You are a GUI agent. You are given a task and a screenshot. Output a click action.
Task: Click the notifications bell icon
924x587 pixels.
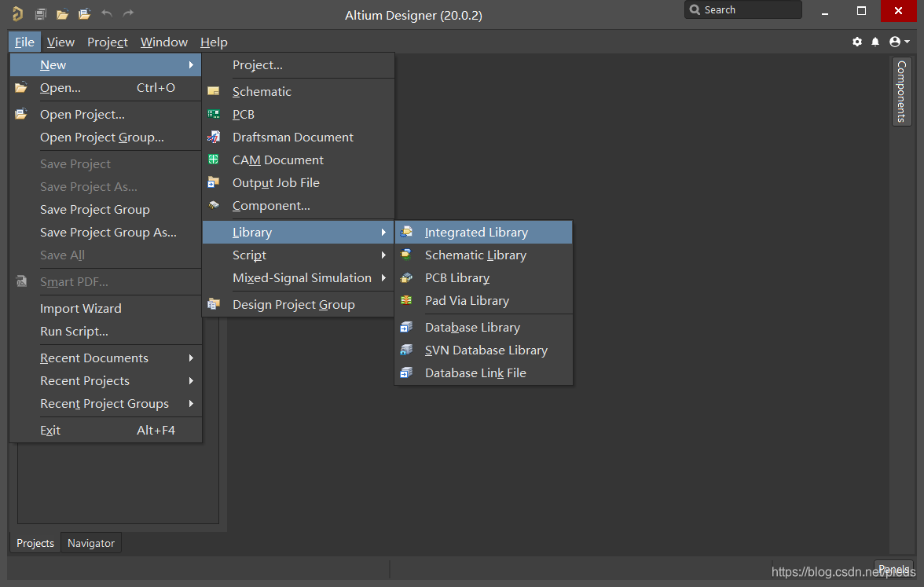tap(875, 42)
